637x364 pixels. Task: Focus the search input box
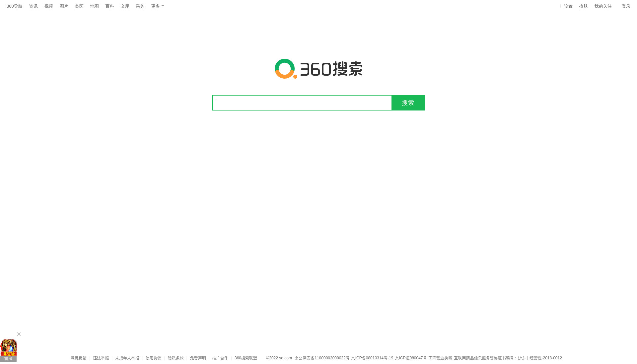(302, 103)
